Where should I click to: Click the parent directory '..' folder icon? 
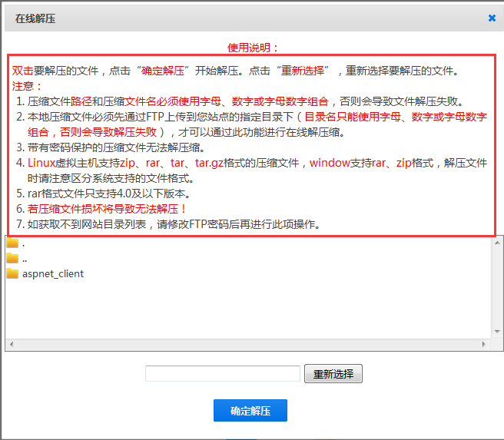(x=12, y=258)
